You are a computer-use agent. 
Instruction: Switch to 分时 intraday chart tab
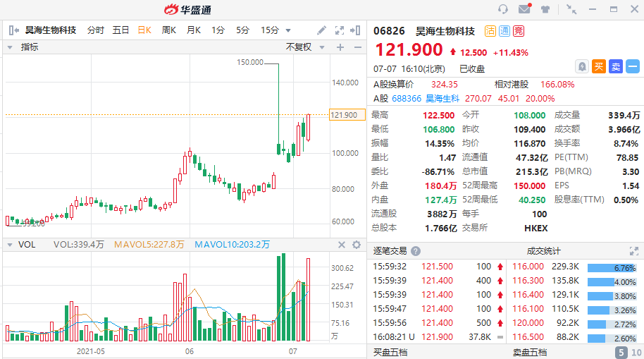click(96, 30)
